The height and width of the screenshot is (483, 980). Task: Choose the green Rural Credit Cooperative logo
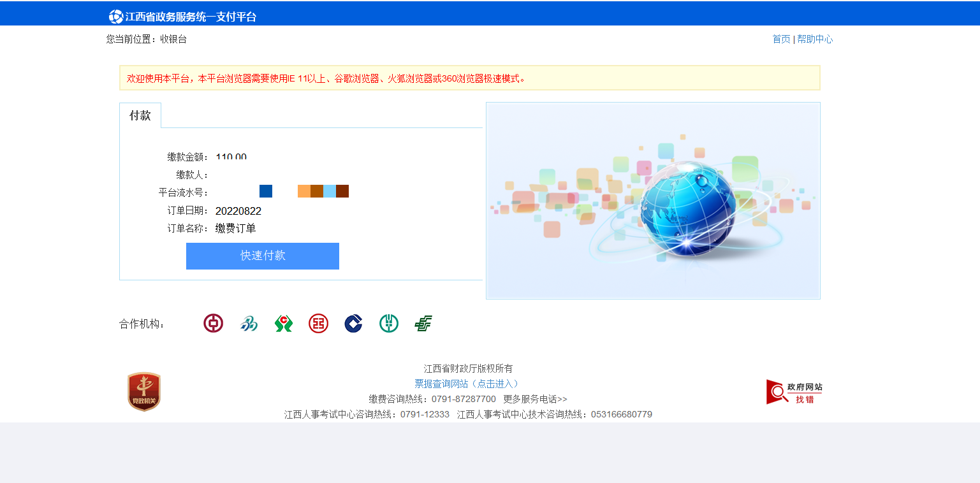[x=284, y=324]
